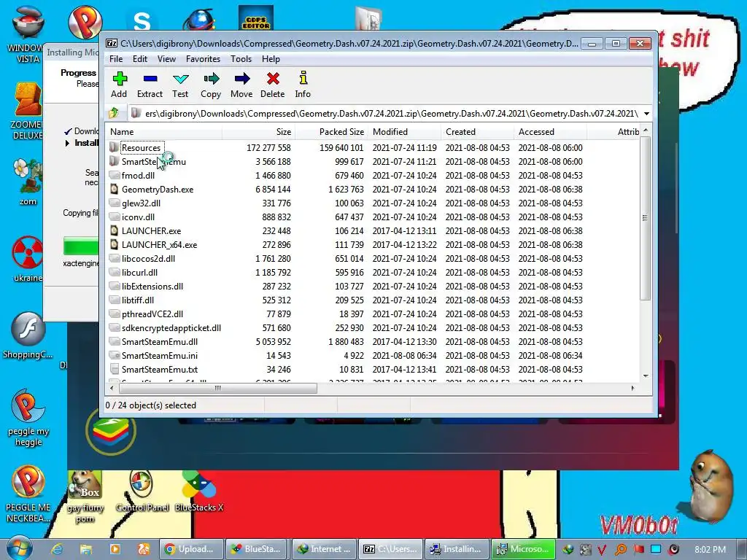Launch Internet Explorer from quick launch
Viewport: 747px width, 560px height.
click(57, 549)
